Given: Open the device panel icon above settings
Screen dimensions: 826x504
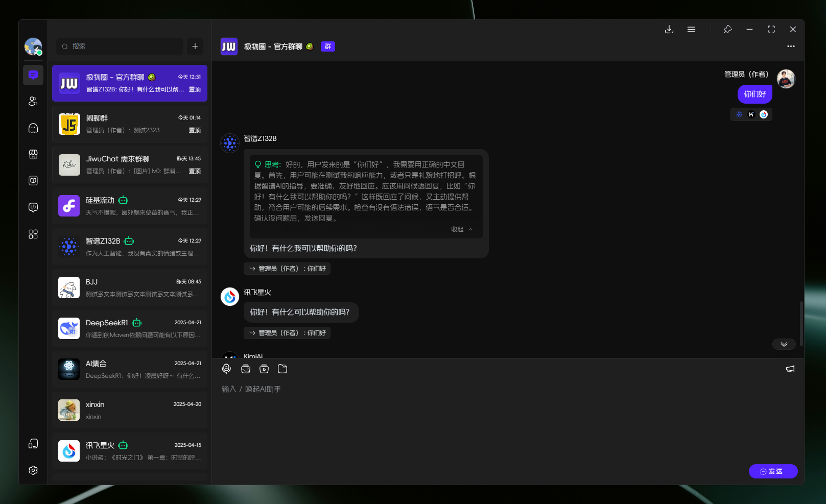Looking at the screenshot, I should pyautogui.click(x=33, y=444).
